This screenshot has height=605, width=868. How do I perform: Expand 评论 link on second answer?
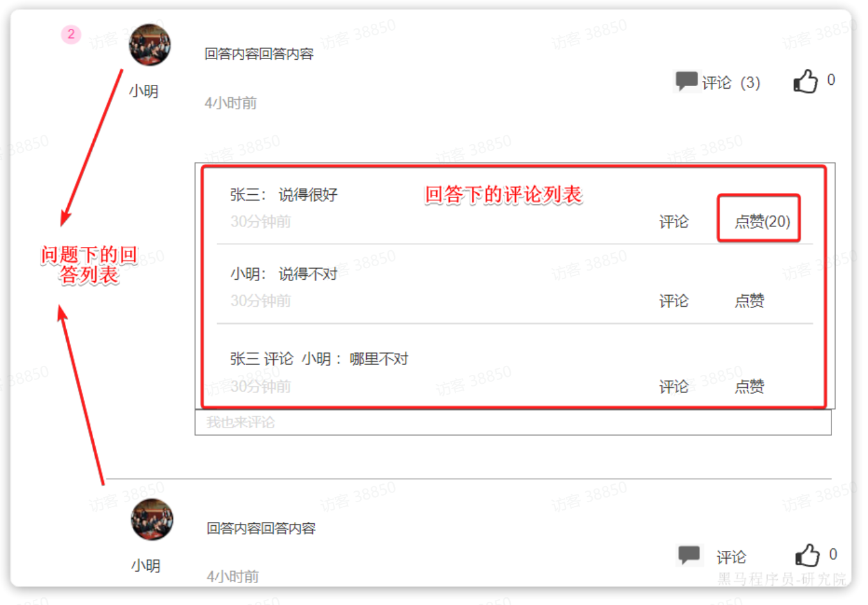(x=731, y=557)
